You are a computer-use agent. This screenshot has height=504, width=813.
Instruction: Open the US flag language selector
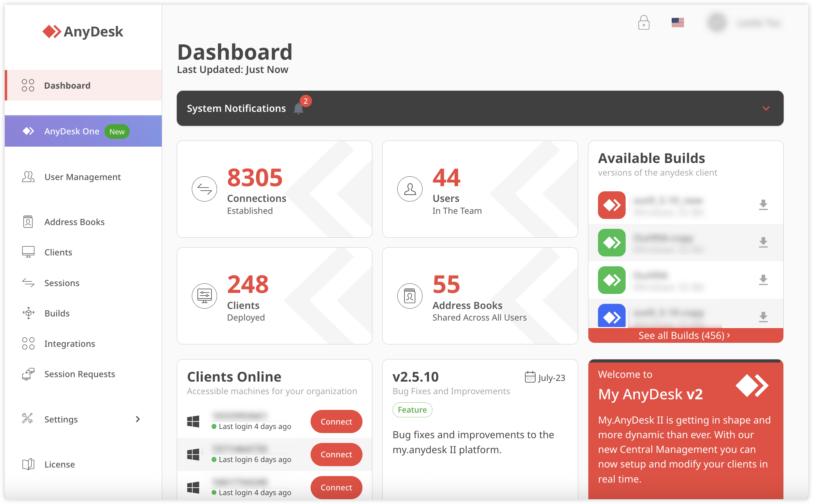point(678,23)
